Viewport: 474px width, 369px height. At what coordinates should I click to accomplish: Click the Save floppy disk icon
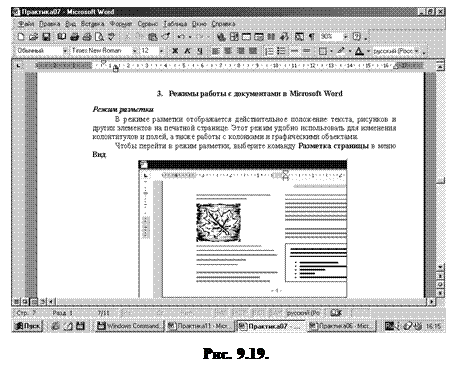pos(46,37)
